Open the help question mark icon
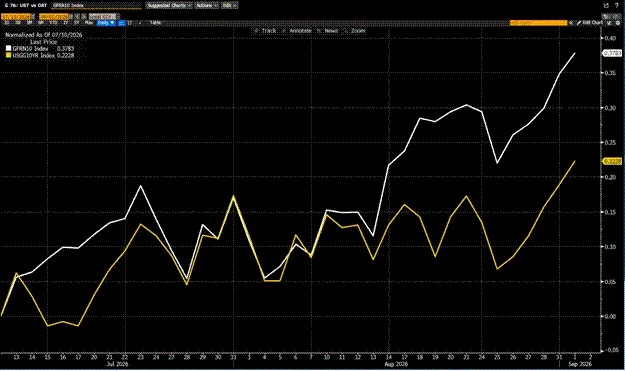The width and height of the screenshot is (625, 371). pyautogui.click(x=617, y=5)
